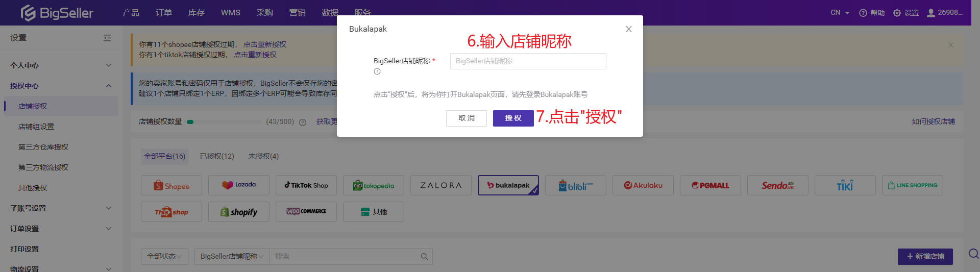Viewport: 980px width, 272px height.
Task: Select the TikTok Shop platform tile
Action: click(306, 185)
